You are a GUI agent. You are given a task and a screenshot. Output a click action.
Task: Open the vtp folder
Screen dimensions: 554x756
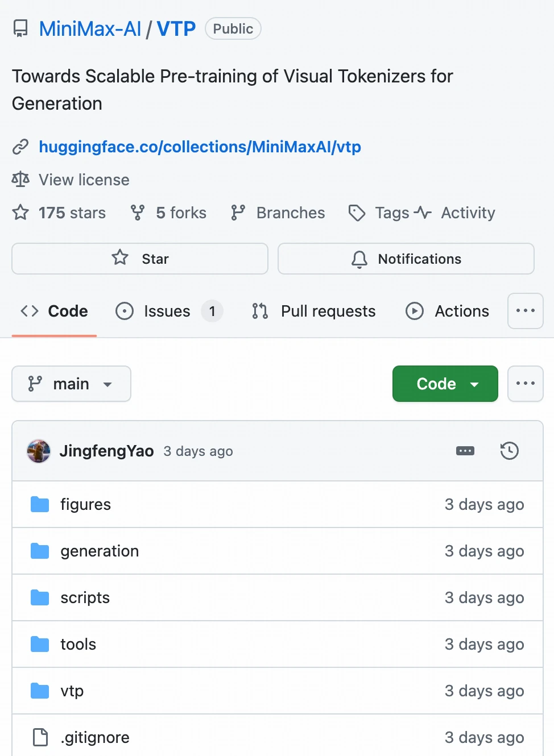[x=72, y=691]
